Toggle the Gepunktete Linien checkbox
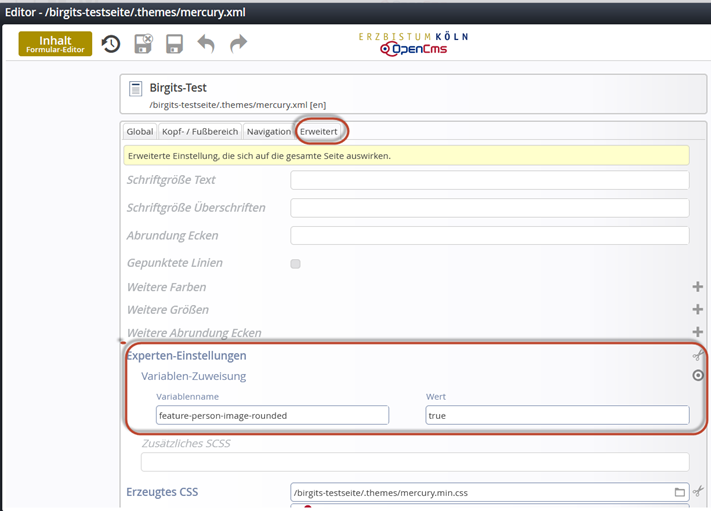711x511 pixels. click(x=295, y=264)
